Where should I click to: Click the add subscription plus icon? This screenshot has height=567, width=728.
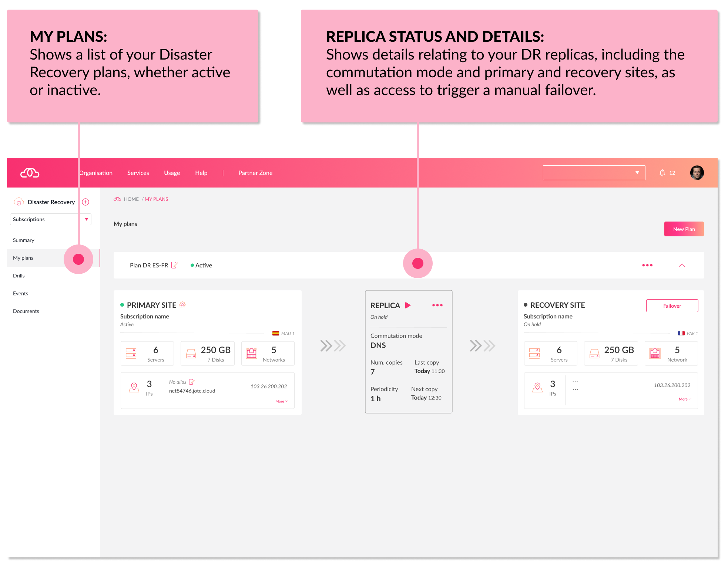(85, 202)
